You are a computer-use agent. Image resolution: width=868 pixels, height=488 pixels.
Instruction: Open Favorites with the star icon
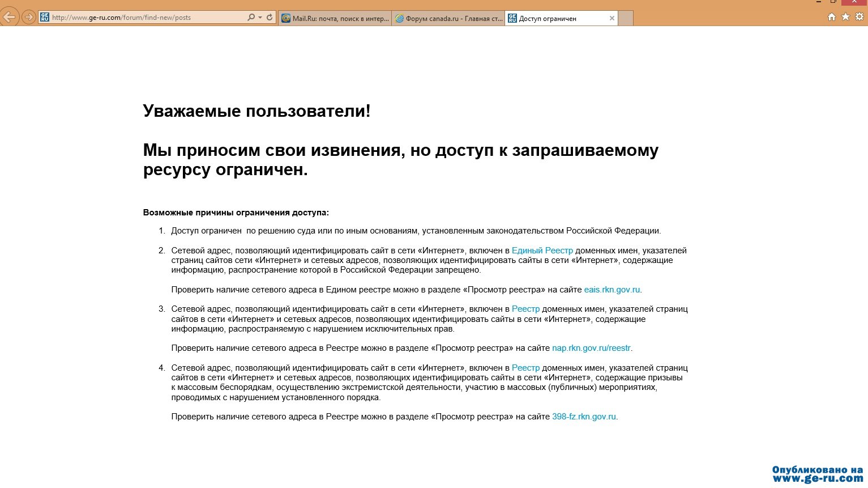[x=845, y=17]
